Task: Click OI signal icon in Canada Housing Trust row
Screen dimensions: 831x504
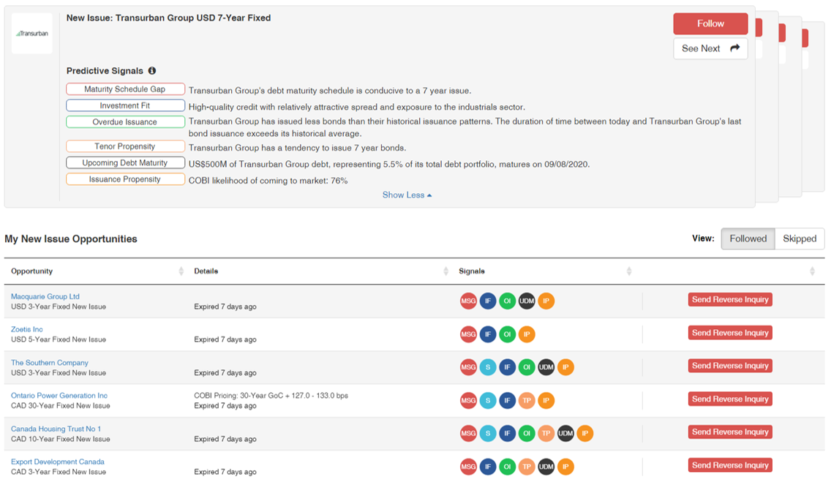Action: point(527,434)
